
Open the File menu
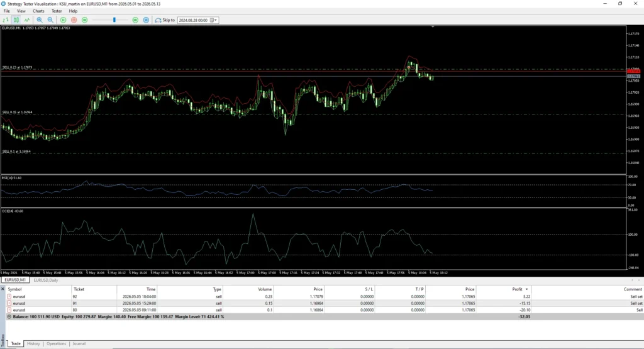point(6,11)
